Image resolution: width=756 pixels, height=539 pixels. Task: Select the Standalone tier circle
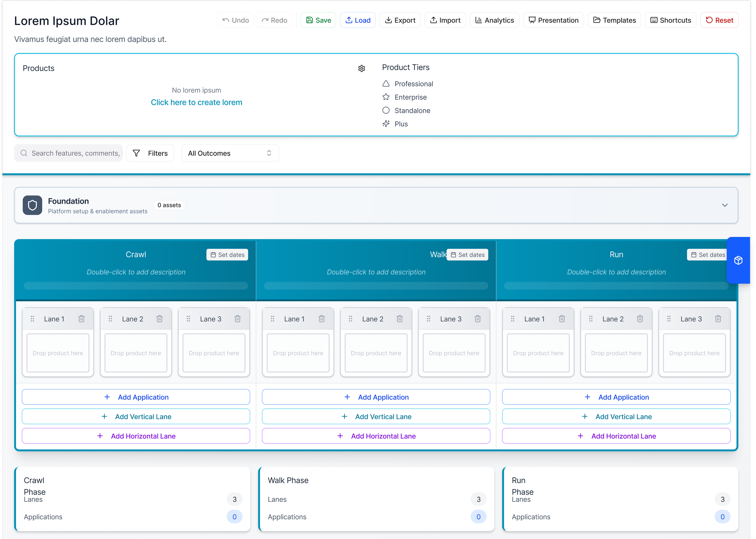[386, 111]
